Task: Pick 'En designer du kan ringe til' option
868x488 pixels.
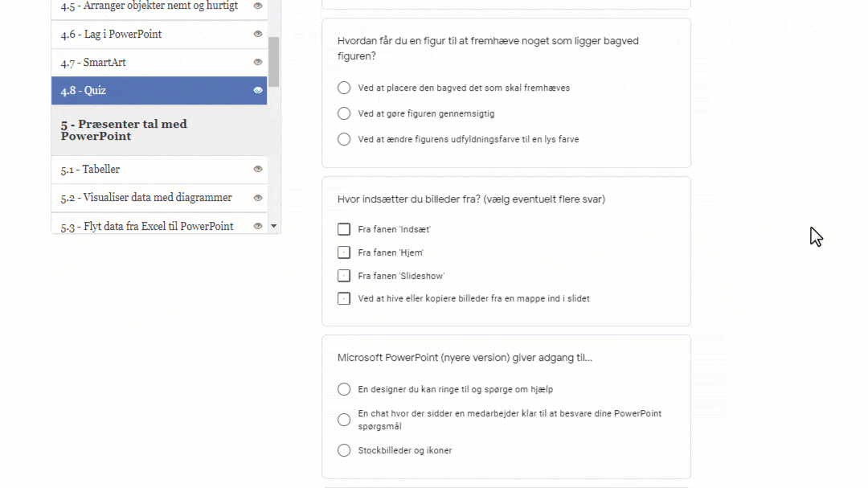Action: 344,389
